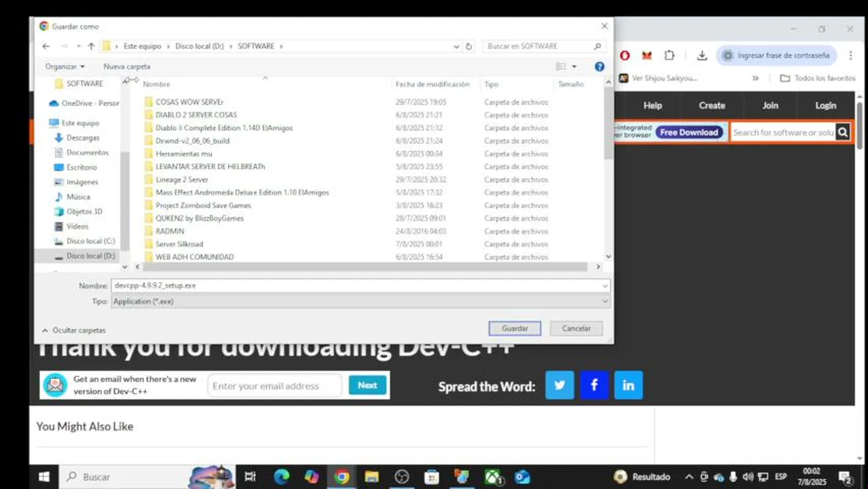Open Imágenes in navigation pane

[76, 182]
